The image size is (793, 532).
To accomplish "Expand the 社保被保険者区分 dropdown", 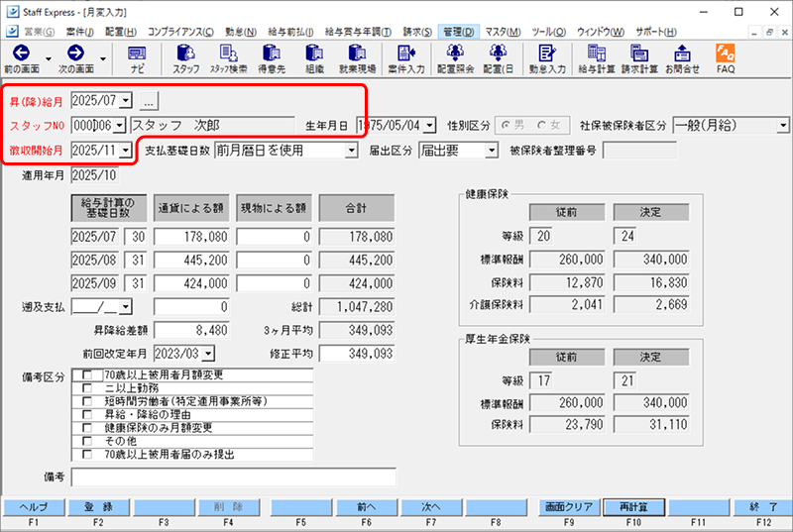I will 783,125.
